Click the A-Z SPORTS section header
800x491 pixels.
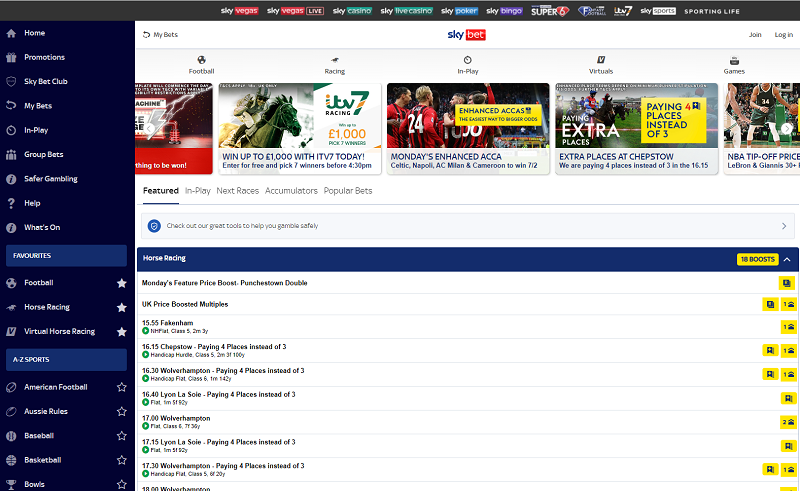click(66, 360)
